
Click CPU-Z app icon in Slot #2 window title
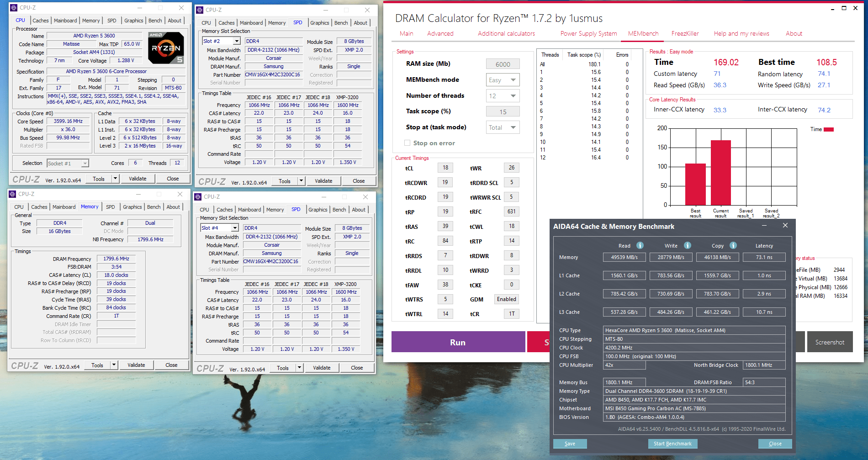[200, 10]
